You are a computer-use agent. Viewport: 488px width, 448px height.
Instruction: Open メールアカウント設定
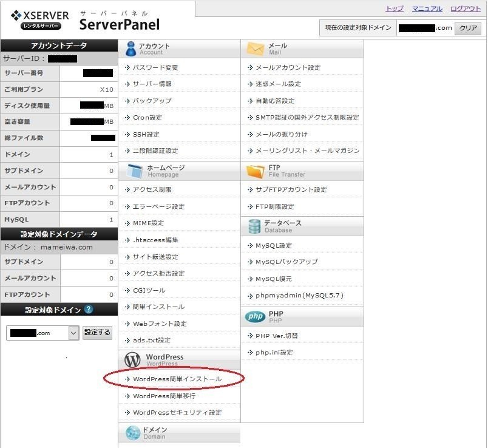click(x=288, y=67)
